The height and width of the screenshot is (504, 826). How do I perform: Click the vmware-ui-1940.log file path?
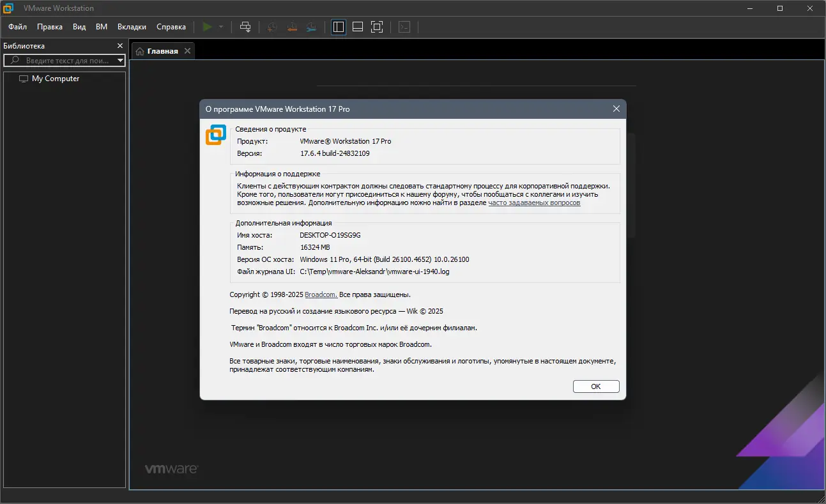[374, 271]
